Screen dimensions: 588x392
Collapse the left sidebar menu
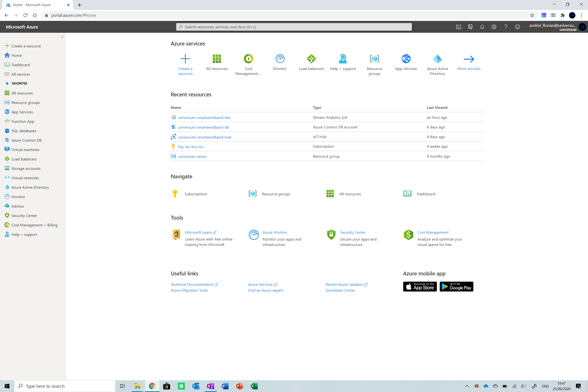click(x=62, y=37)
